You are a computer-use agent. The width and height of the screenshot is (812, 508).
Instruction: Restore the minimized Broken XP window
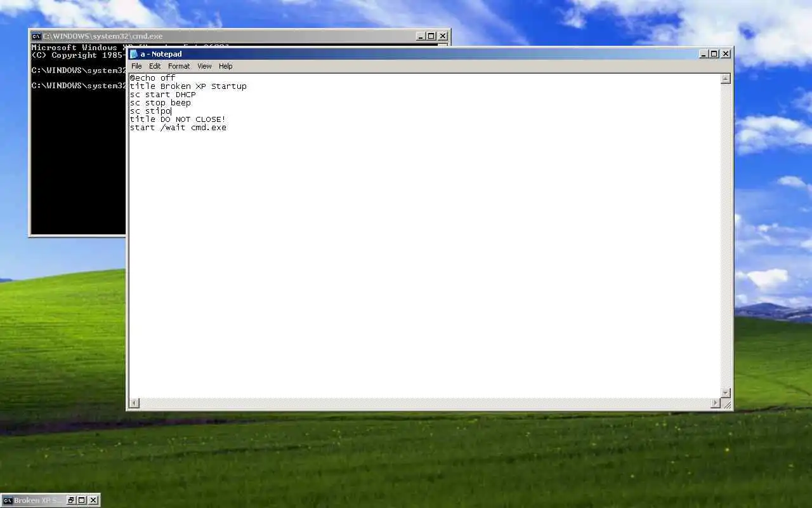[71, 500]
